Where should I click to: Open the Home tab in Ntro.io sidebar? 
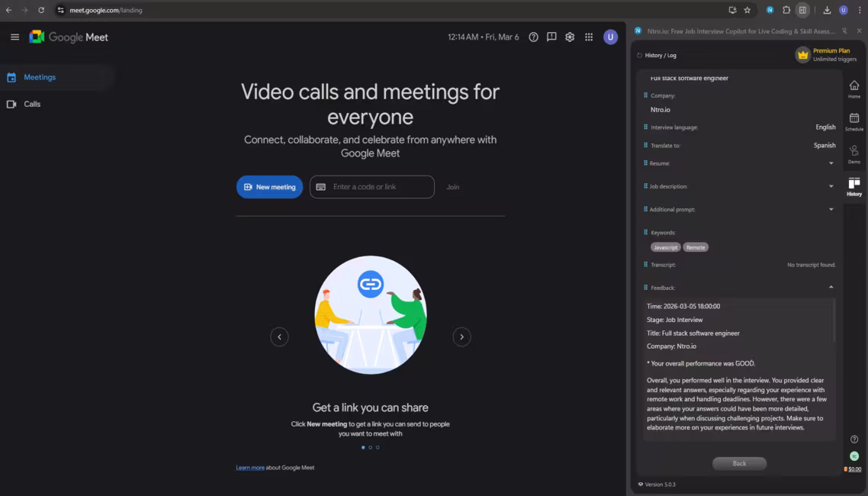pyautogui.click(x=854, y=89)
